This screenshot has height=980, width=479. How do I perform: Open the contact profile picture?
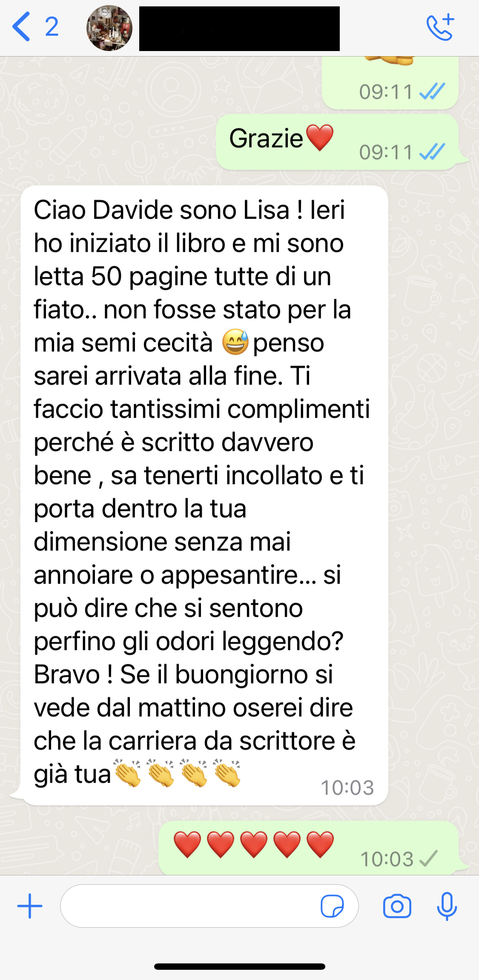109,28
